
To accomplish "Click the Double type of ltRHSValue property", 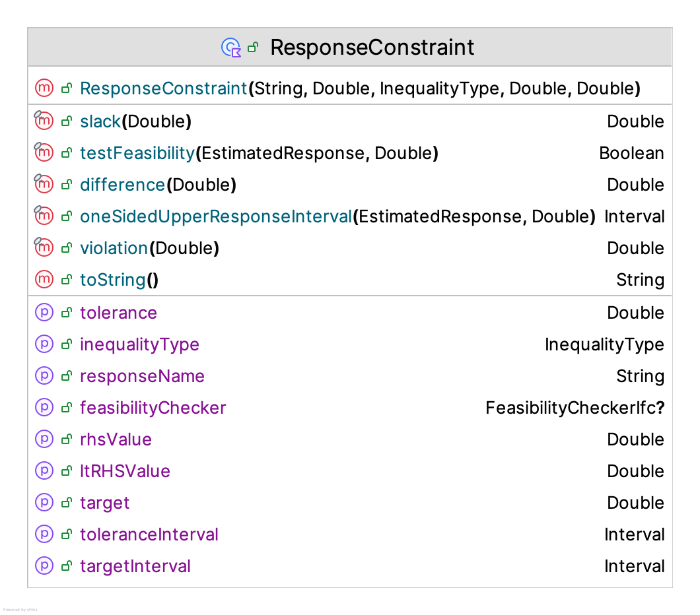I will point(636,471).
